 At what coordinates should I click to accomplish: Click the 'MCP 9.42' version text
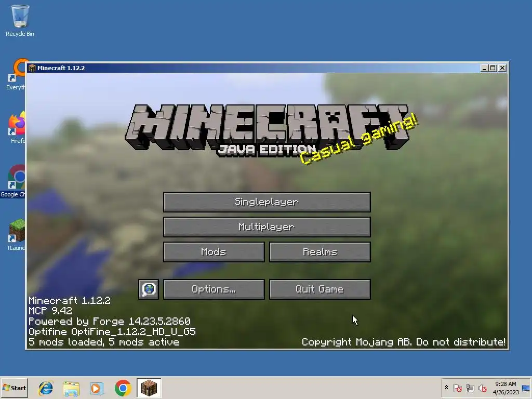point(50,311)
